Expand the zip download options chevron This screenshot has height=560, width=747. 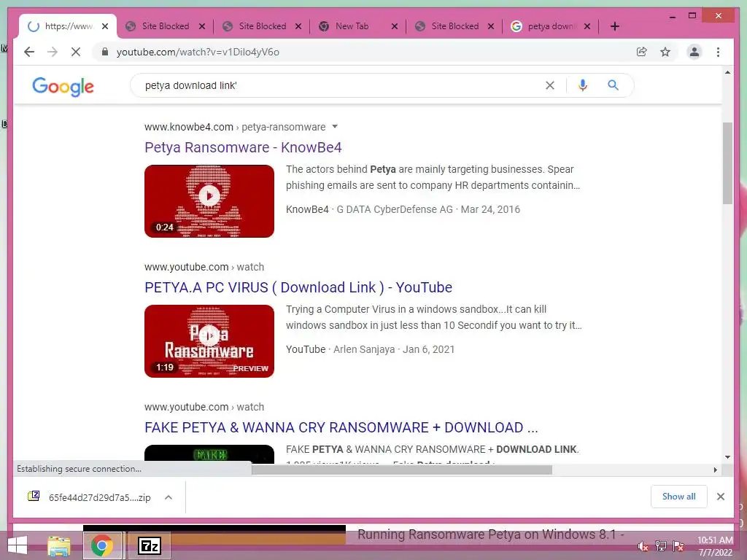point(169,497)
